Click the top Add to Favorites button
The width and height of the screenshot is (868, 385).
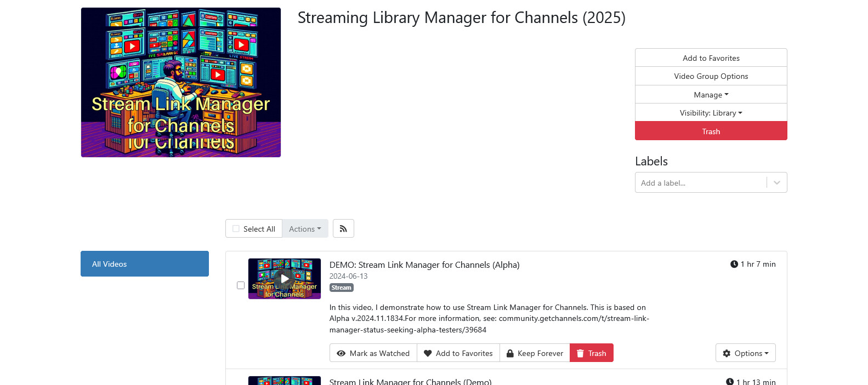click(711, 58)
